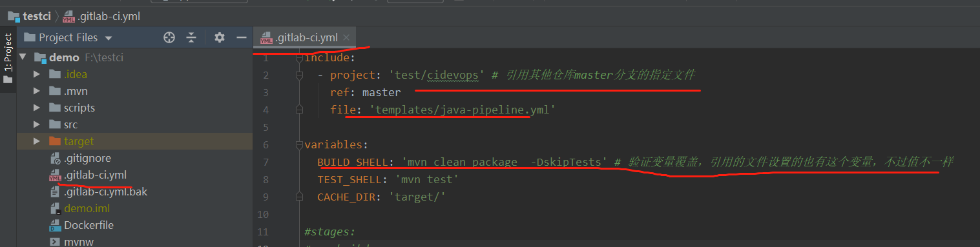Expand the src folder
Viewport: 980px width, 247px height.
pos(37,124)
